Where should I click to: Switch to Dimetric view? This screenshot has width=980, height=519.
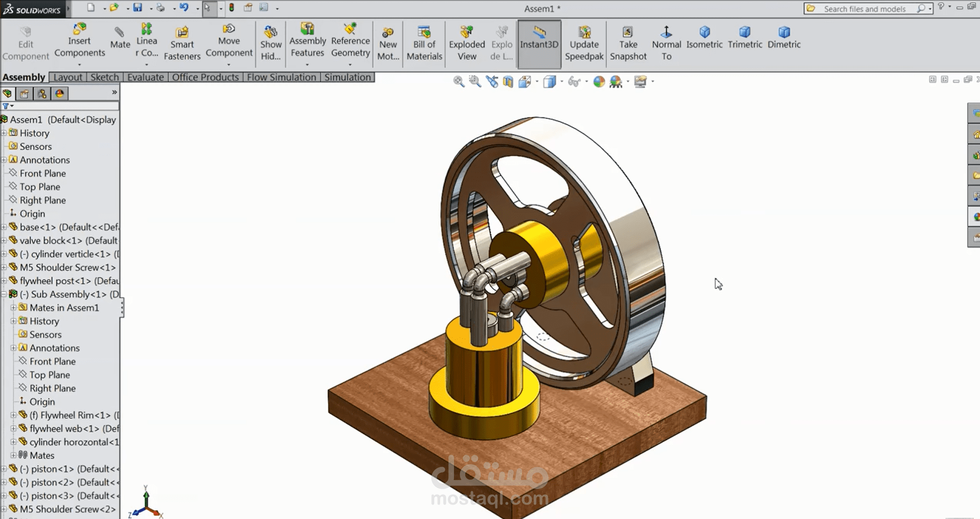[x=784, y=38]
